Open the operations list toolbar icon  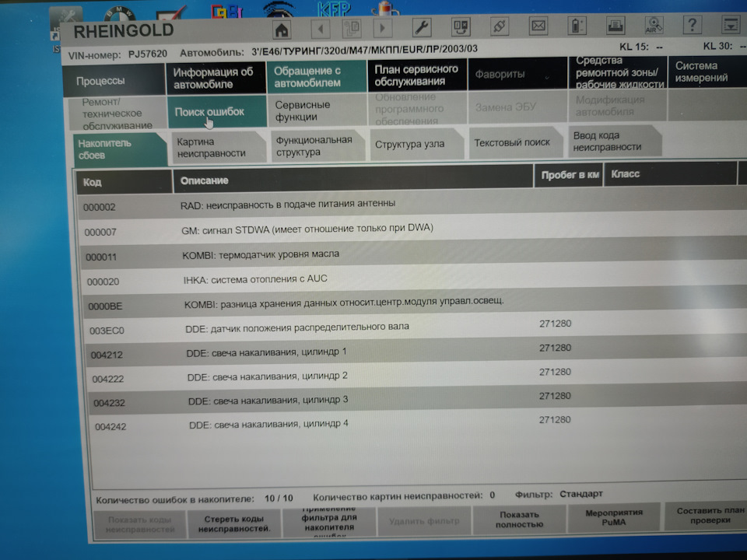(x=461, y=26)
